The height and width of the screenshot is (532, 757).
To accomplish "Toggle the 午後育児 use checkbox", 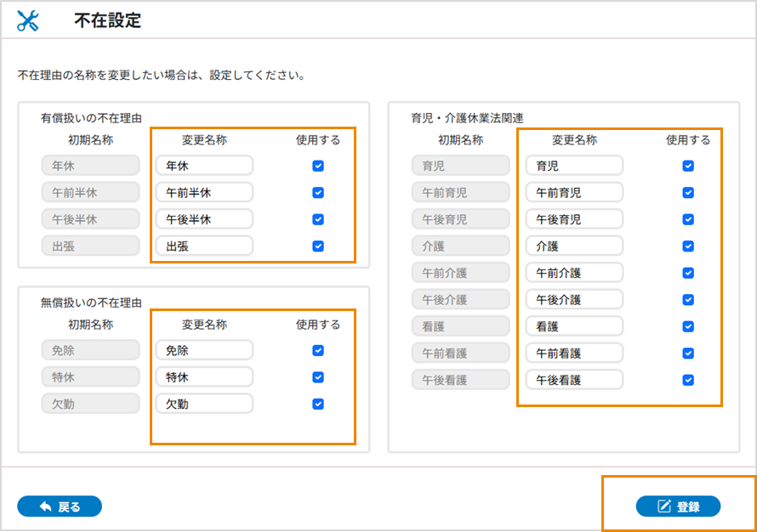I will pyautogui.click(x=688, y=219).
